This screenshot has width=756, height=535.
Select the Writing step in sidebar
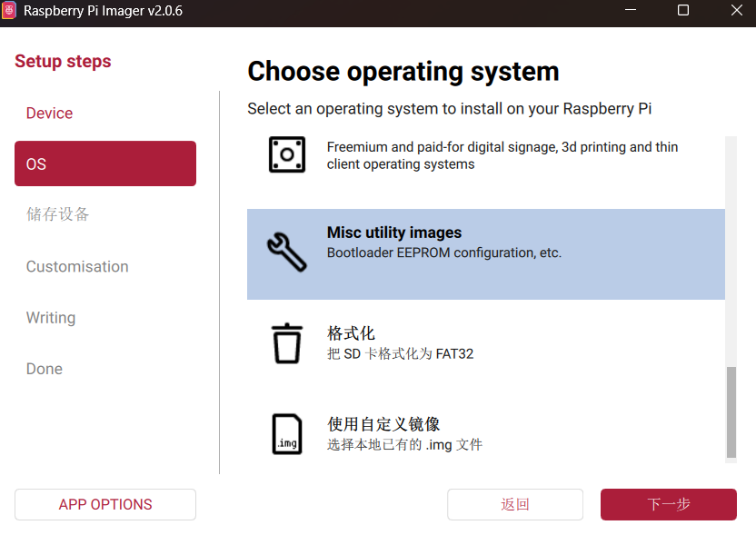51,318
